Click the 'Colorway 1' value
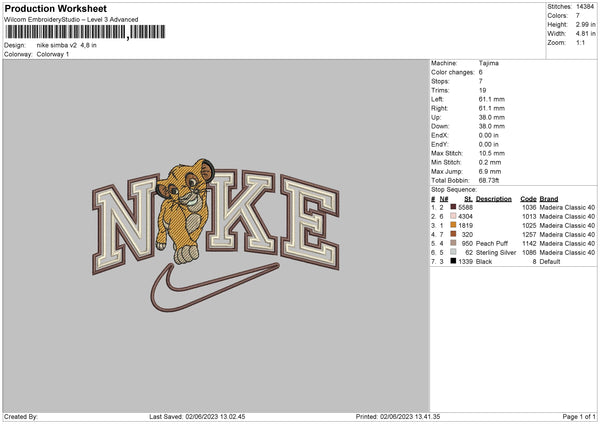The image size is (600, 424). [53, 54]
